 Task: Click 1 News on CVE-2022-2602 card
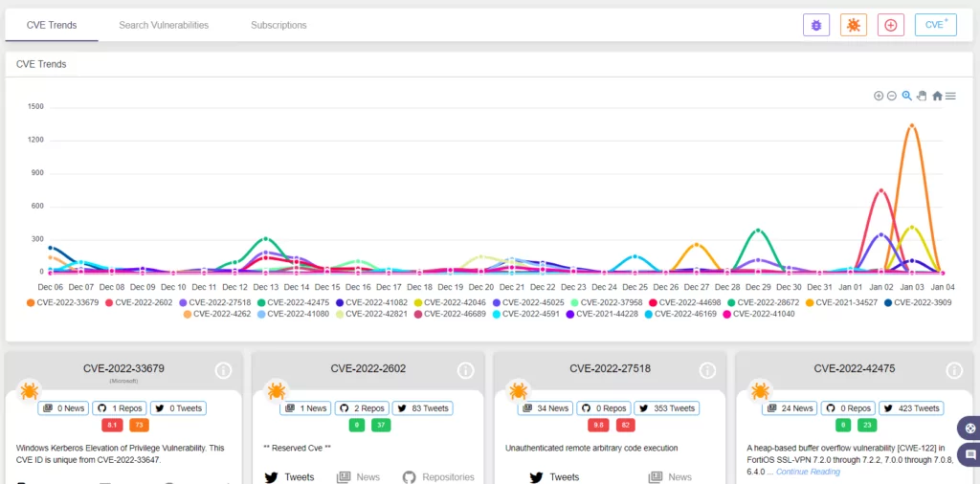(305, 408)
